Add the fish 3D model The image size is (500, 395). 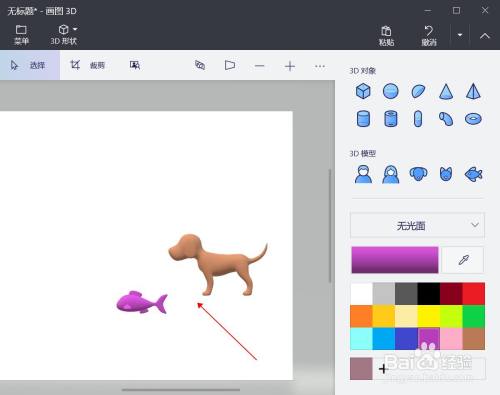[473, 174]
